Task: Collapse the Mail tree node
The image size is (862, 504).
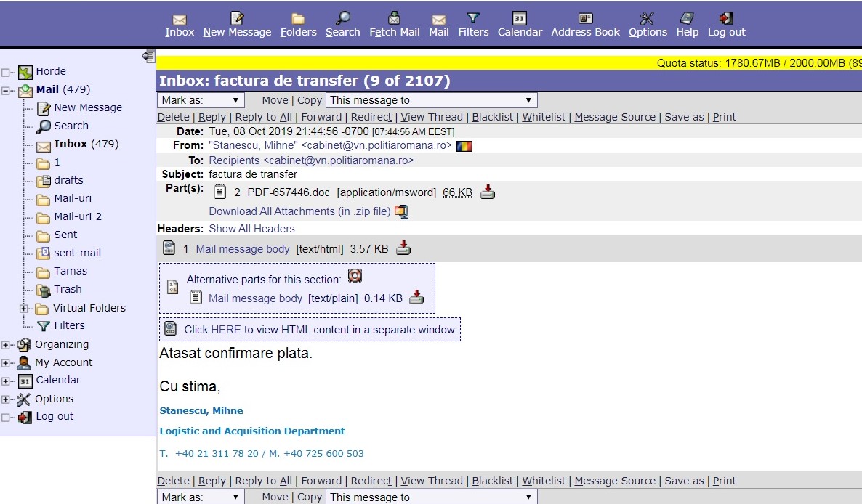Action: coord(7,91)
